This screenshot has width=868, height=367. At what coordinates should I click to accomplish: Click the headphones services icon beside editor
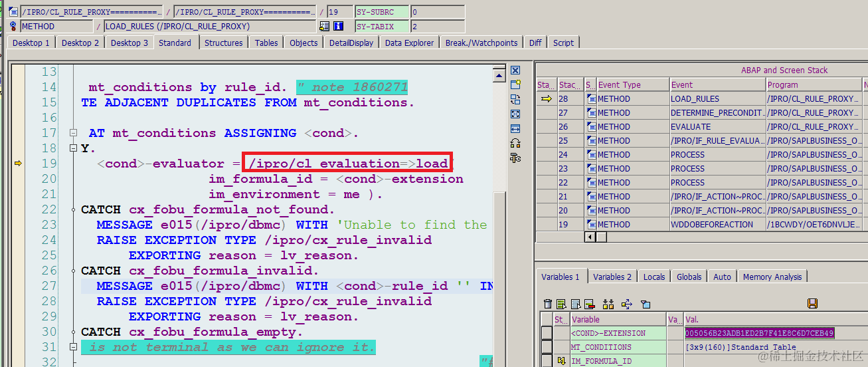515,143
